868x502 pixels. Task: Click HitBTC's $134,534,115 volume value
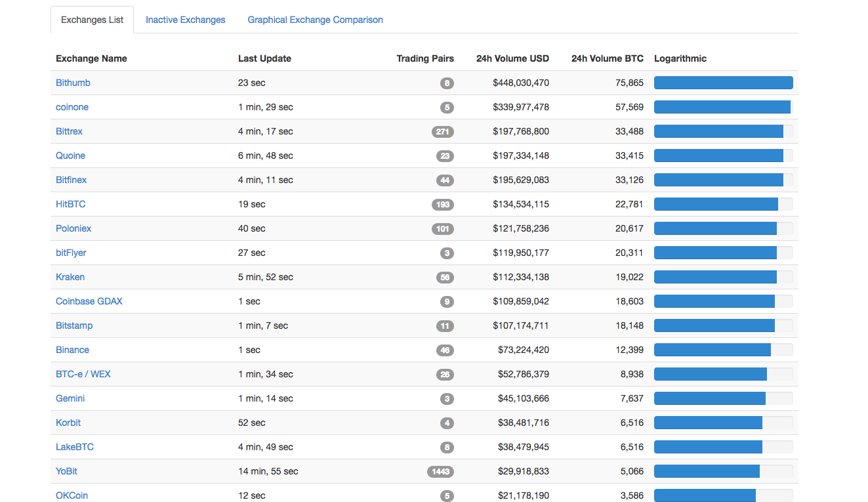click(521, 204)
